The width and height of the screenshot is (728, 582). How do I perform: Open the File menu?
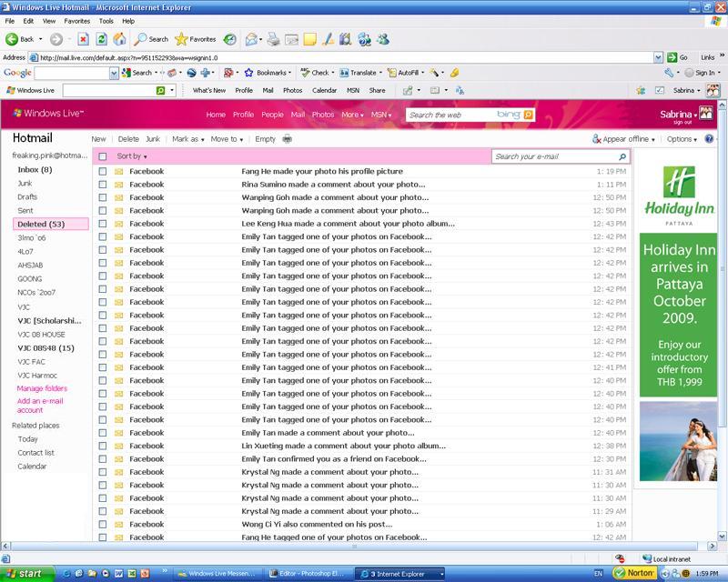10,21
